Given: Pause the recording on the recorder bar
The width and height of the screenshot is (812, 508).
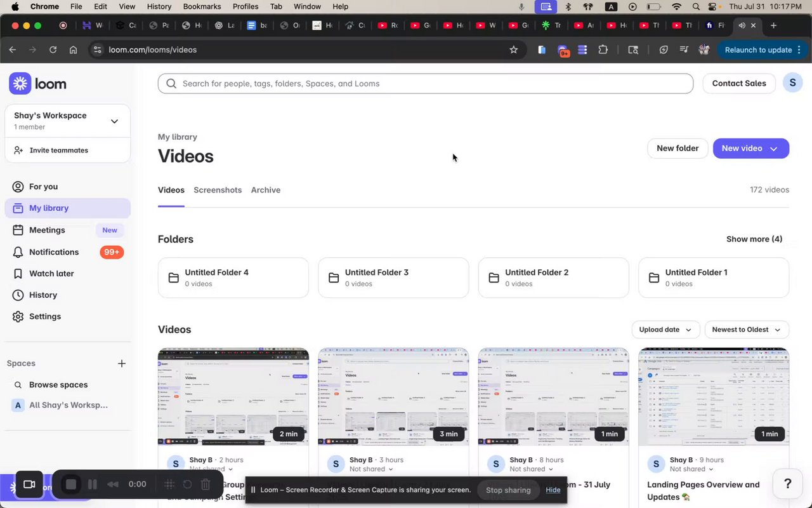Looking at the screenshot, I should pos(93,485).
